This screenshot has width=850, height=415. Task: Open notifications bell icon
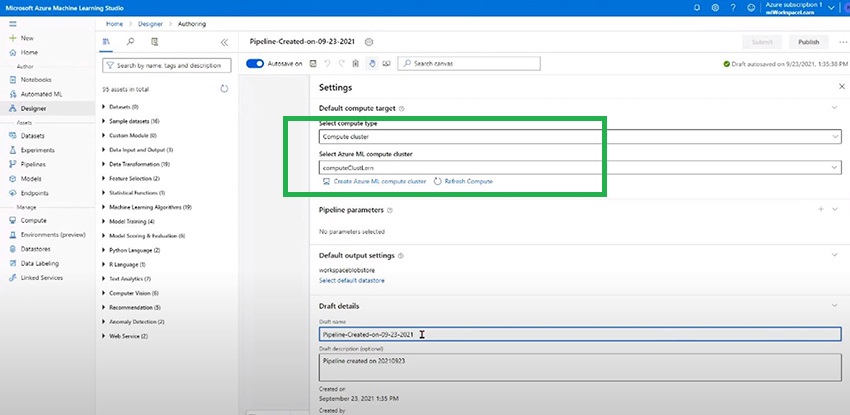pos(697,8)
